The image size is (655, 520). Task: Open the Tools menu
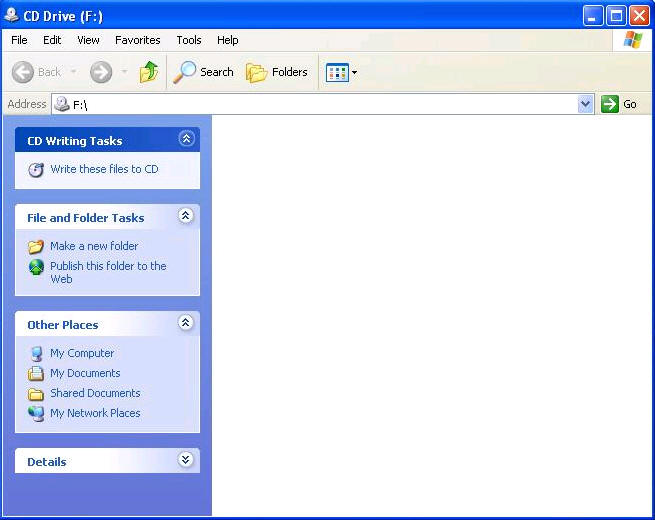click(x=188, y=40)
